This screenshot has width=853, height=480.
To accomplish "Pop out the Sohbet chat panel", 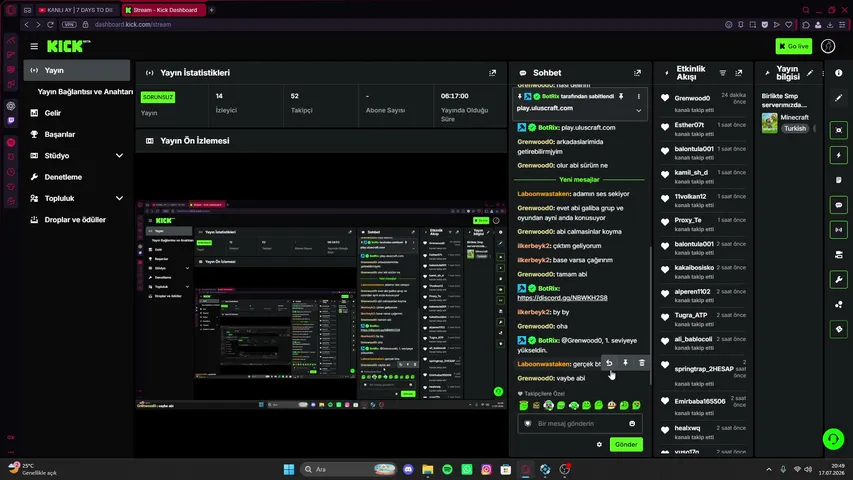I will tap(637, 73).
